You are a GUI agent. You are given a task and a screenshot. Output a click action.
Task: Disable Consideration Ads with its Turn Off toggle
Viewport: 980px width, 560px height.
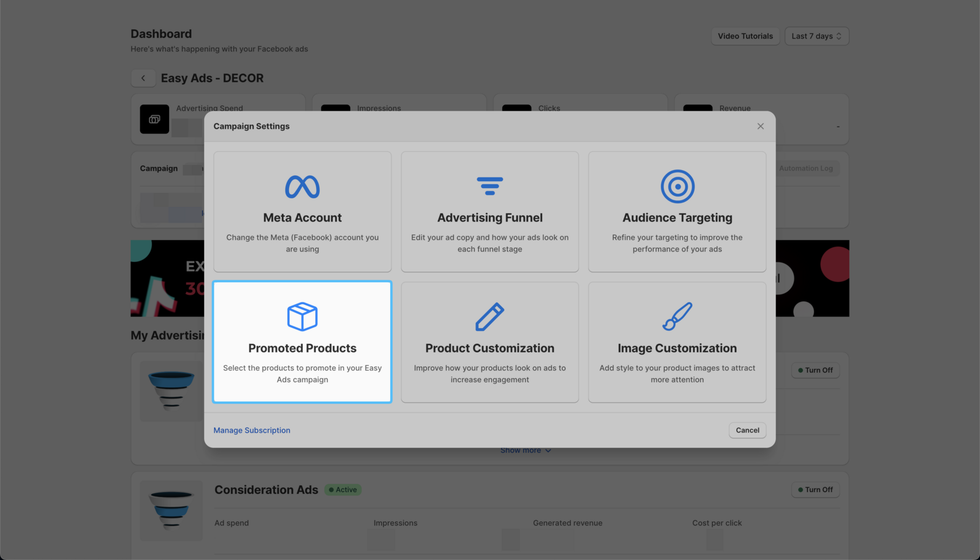[x=815, y=490]
